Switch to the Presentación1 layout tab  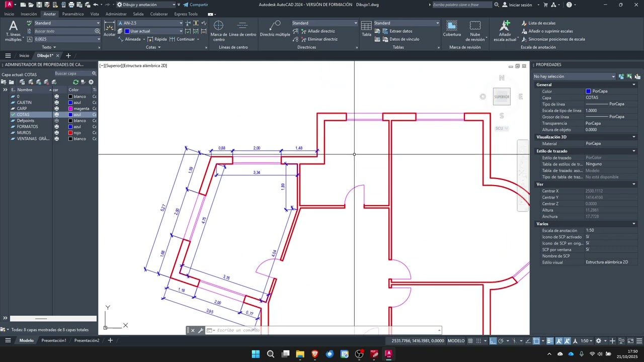tap(54, 340)
